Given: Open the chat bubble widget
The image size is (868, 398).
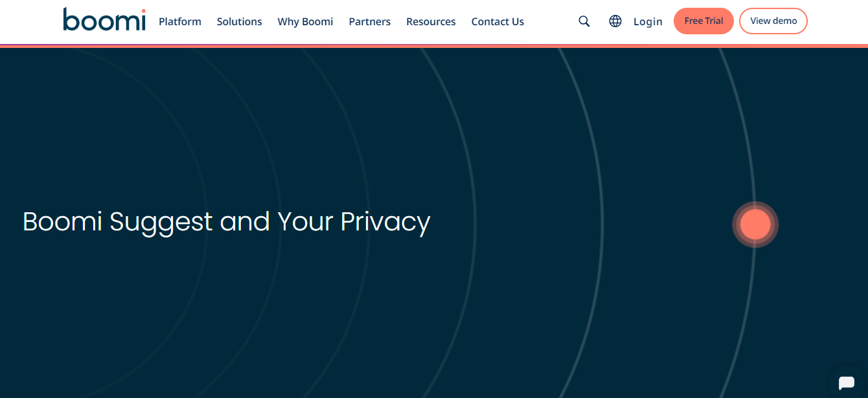Looking at the screenshot, I should [847, 382].
